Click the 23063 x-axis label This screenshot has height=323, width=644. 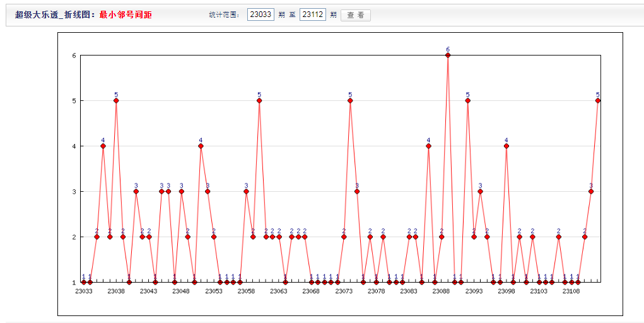click(x=279, y=291)
